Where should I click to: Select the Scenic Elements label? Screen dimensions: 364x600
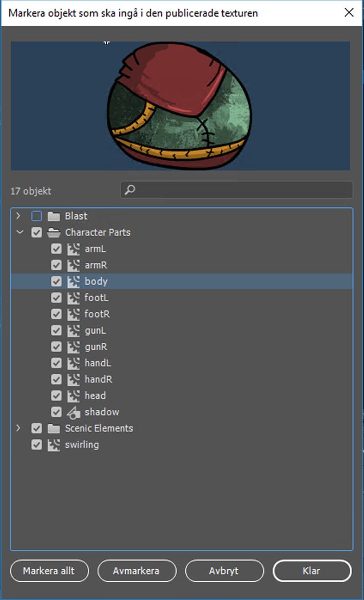[99, 429]
